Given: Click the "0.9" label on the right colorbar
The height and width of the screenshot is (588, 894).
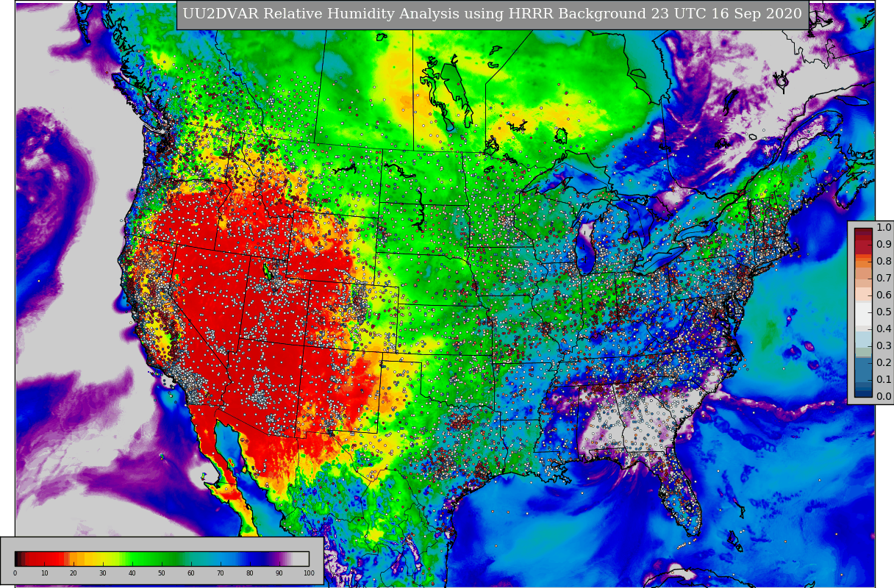Looking at the screenshot, I should (883, 245).
